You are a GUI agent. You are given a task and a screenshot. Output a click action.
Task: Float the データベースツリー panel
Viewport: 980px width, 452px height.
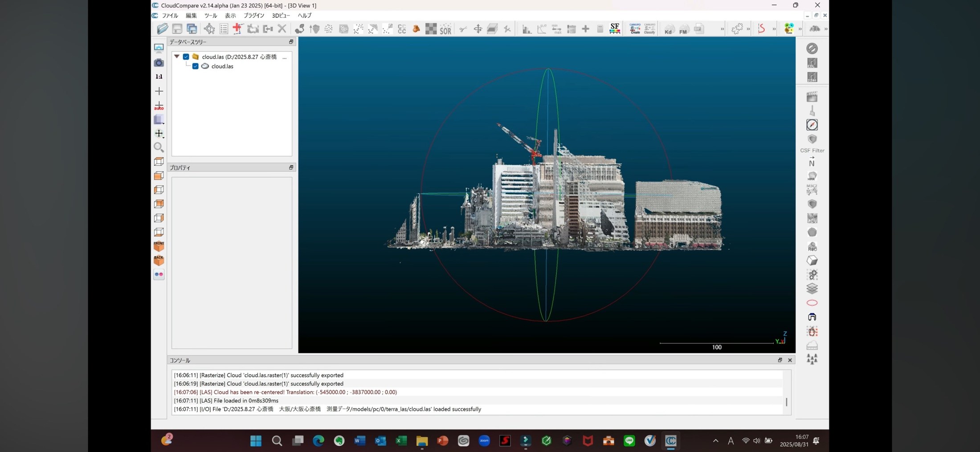pos(291,42)
